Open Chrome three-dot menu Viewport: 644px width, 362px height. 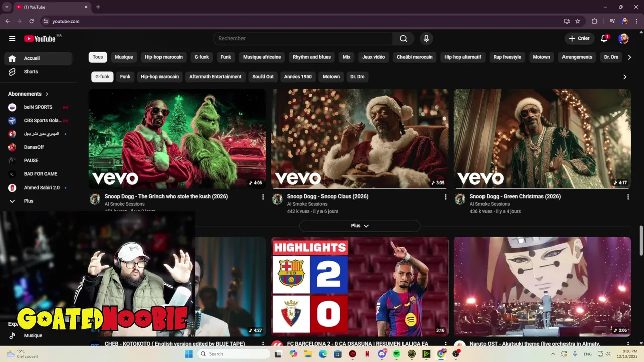click(x=637, y=21)
